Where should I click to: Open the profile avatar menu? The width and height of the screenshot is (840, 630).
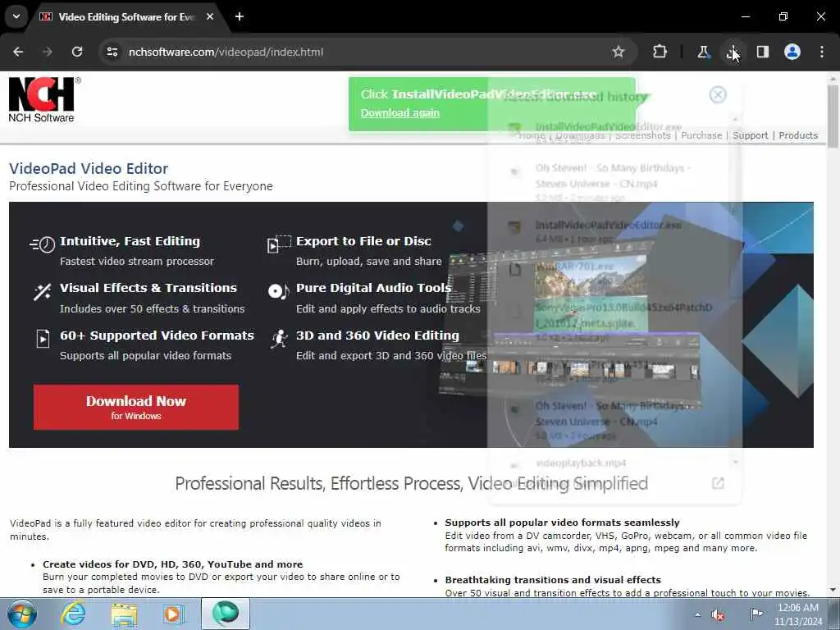tap(792, 52)
